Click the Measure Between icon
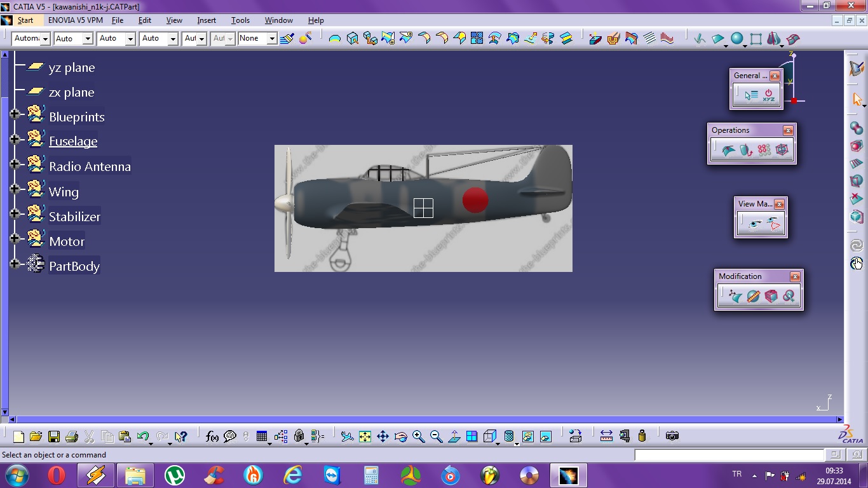This screenshot has width=868, height=488. tap(606, 436)
